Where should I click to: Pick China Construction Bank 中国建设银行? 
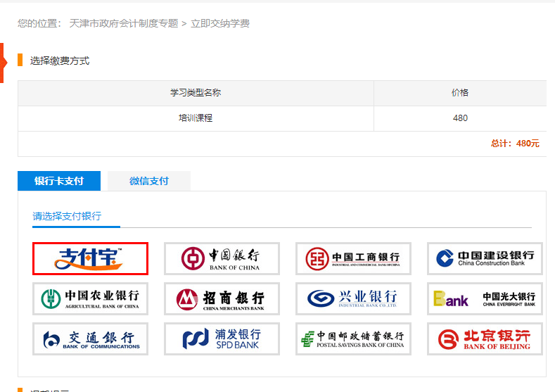pyautogui.click(x=485, y=258)
